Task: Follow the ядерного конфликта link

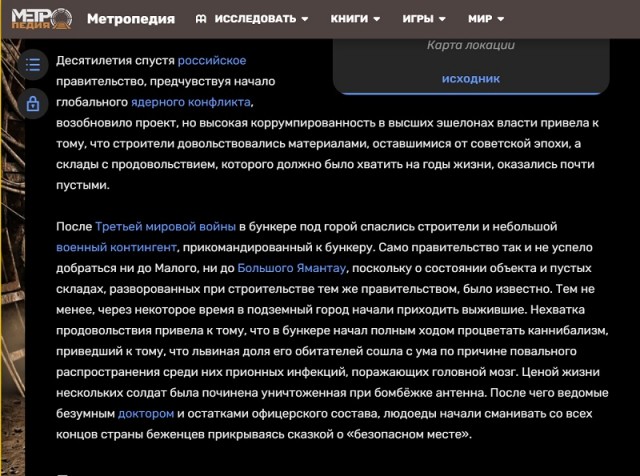Action: click(x=191, y=102)
